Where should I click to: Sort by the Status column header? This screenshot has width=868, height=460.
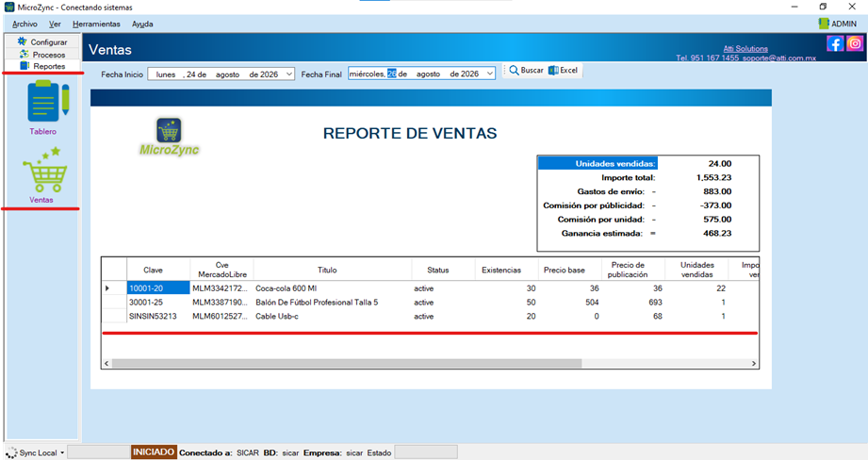click(x=443, y=270)
